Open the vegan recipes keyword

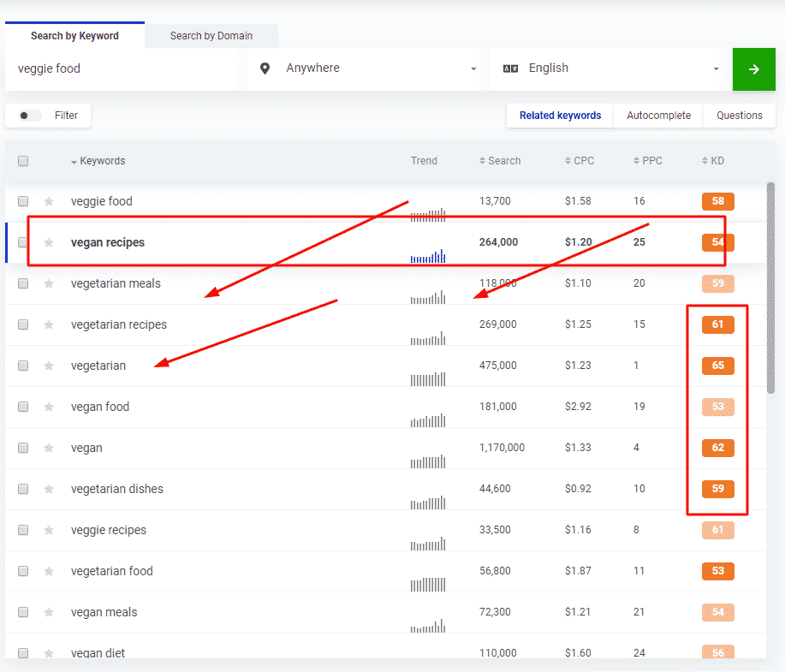click(108, 242)
